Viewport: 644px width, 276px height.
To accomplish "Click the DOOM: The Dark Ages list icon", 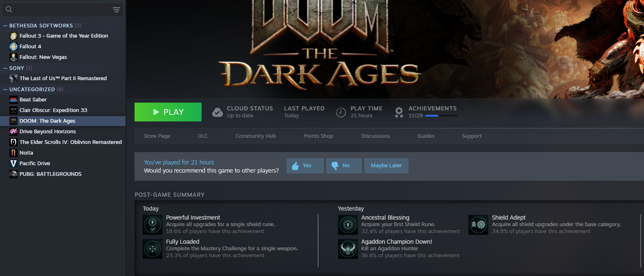I will [13, 121].
